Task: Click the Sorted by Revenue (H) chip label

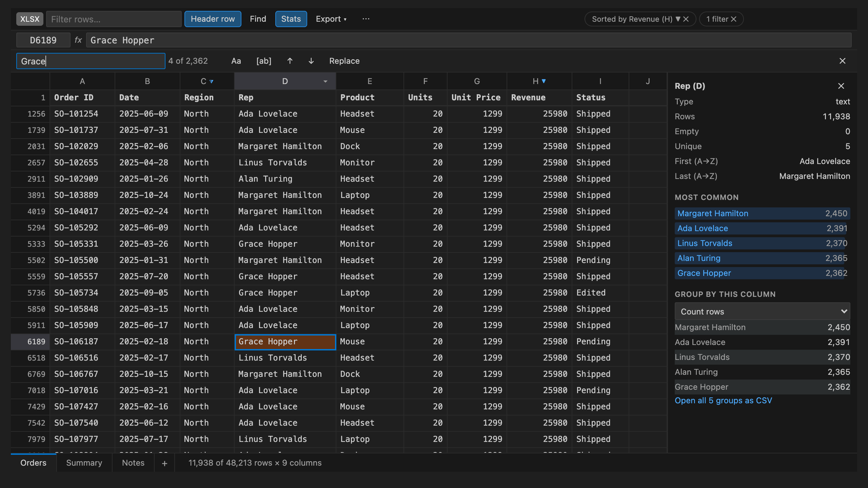Action: pos(632,19)
